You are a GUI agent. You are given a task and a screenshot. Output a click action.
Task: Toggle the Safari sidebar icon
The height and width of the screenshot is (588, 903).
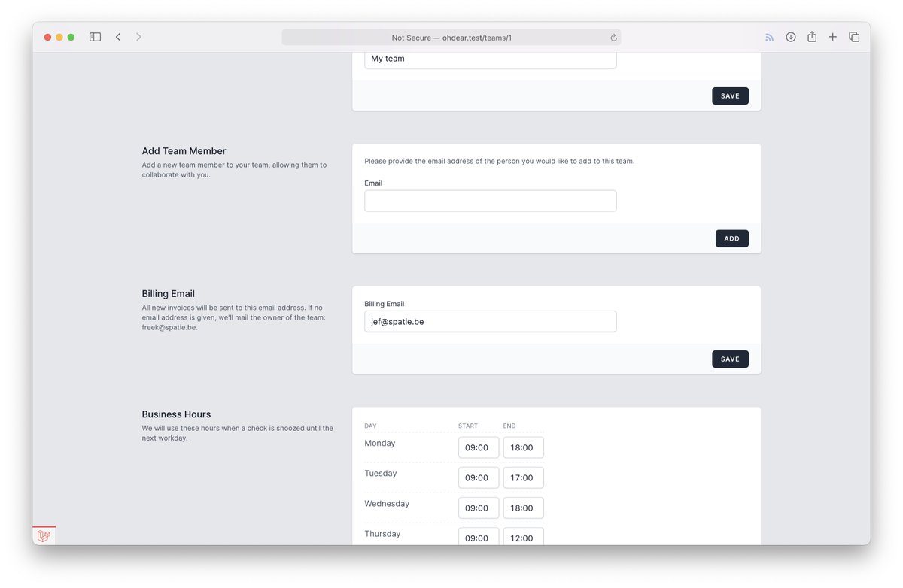tap(95, 37)
